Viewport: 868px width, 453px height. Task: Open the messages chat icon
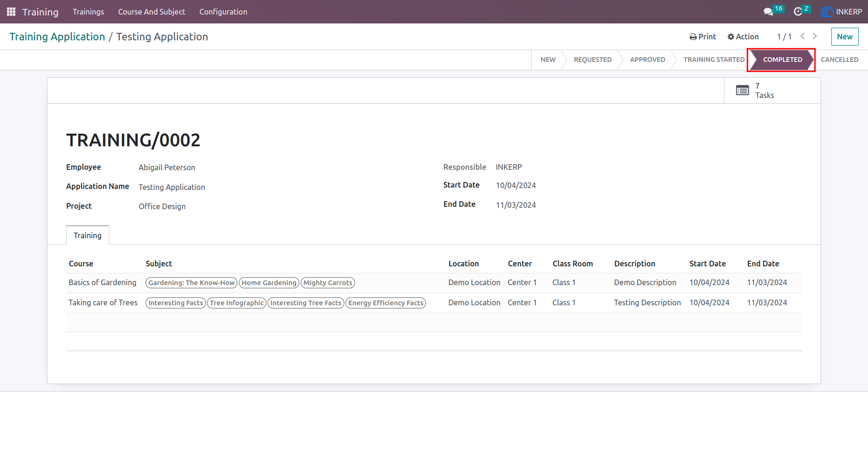click(x=768, y=12)
